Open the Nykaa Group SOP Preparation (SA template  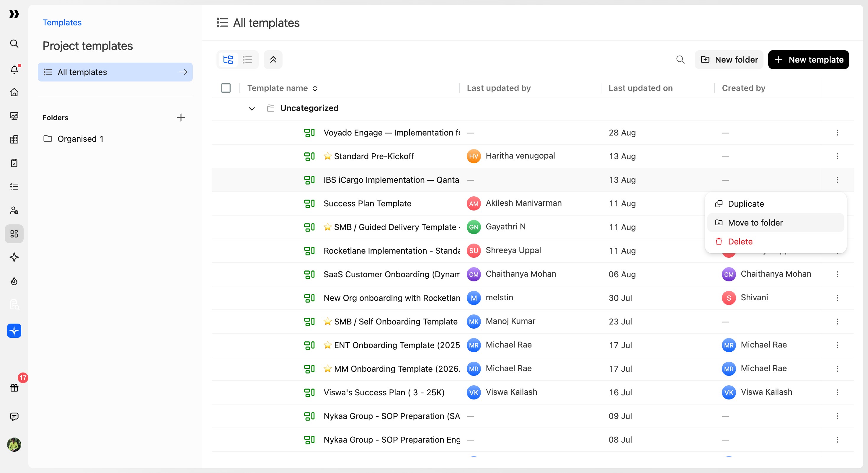[x=391, y=416]
